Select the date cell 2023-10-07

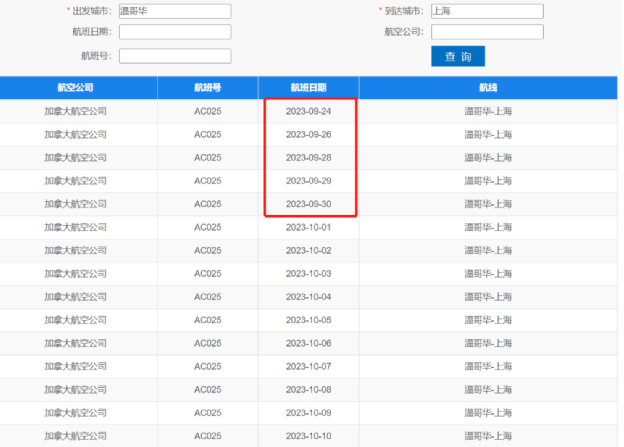(308, 366)
